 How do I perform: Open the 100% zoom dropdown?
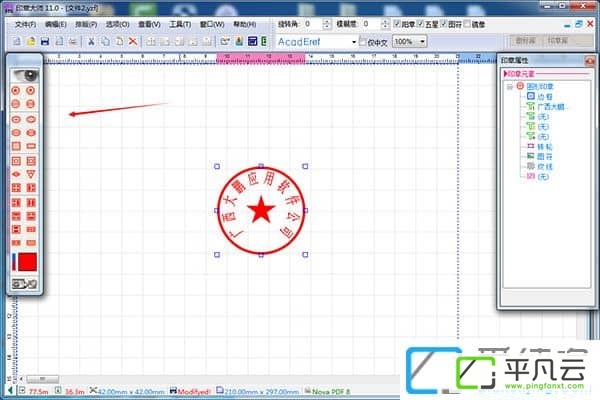[x=422, y=41]
